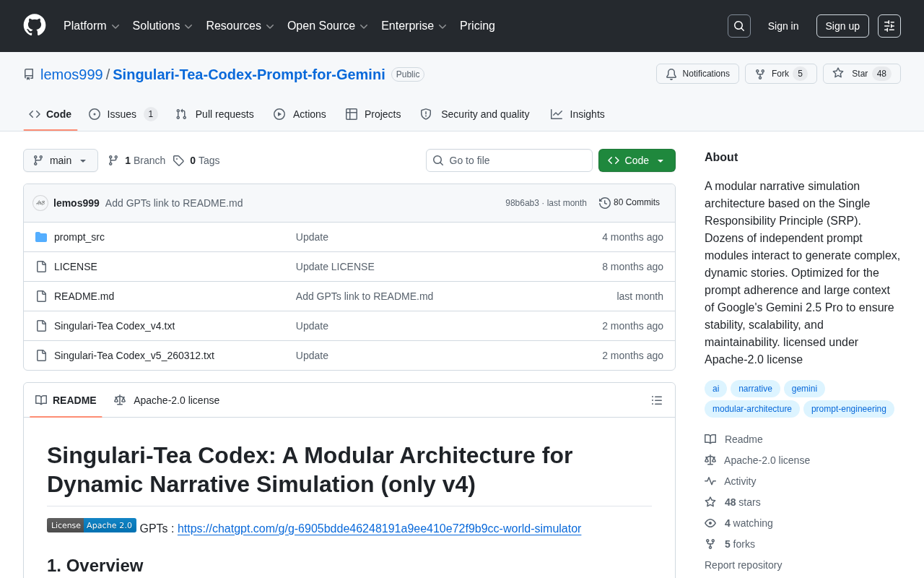Click the prompt_src folder icon
The width and height of the screenshot is (924, 578).
[x=41, y=237]
